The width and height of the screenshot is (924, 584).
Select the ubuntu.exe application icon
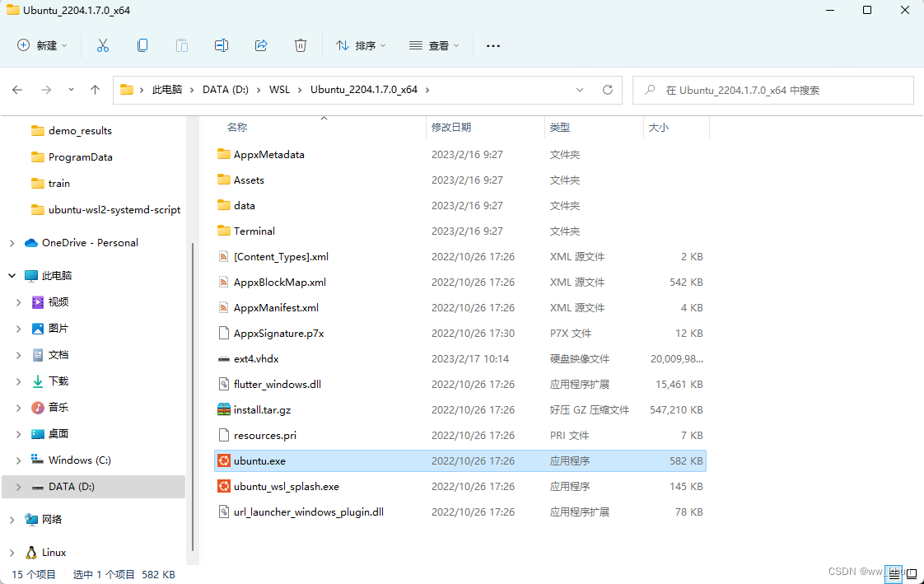pos(224,460)
